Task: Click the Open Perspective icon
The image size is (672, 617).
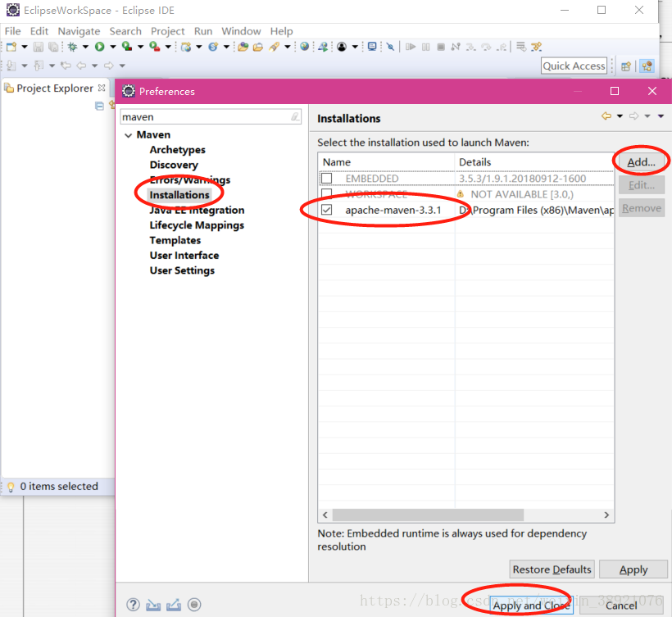Action: (x=626, y=66)
